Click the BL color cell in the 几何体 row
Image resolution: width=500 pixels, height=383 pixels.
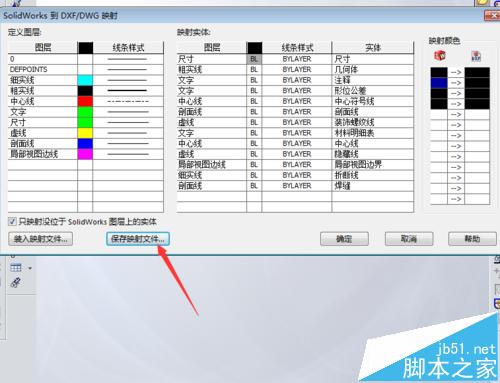point(254,69)
